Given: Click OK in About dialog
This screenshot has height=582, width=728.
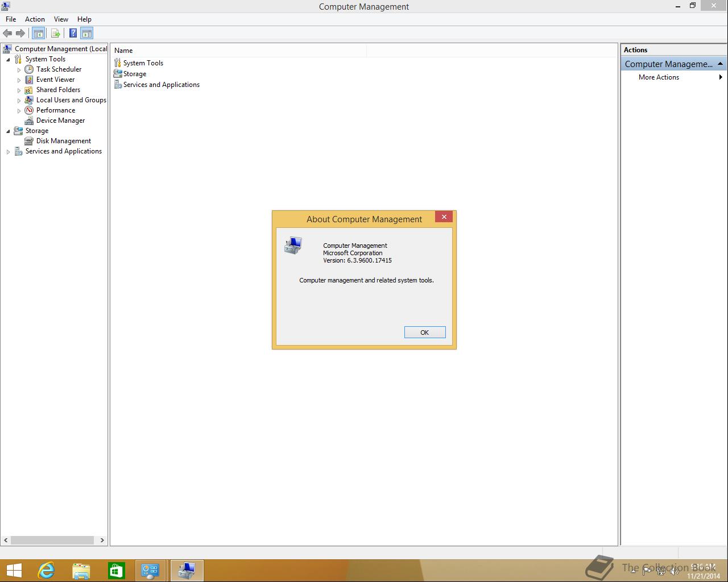Looking at the screenshot, I should [x=425, y=332].
